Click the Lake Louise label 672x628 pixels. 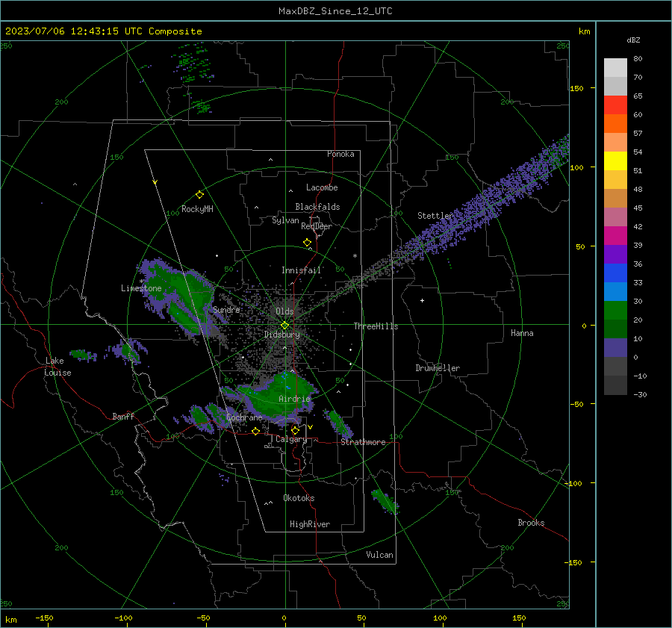[x=57, y=367]
